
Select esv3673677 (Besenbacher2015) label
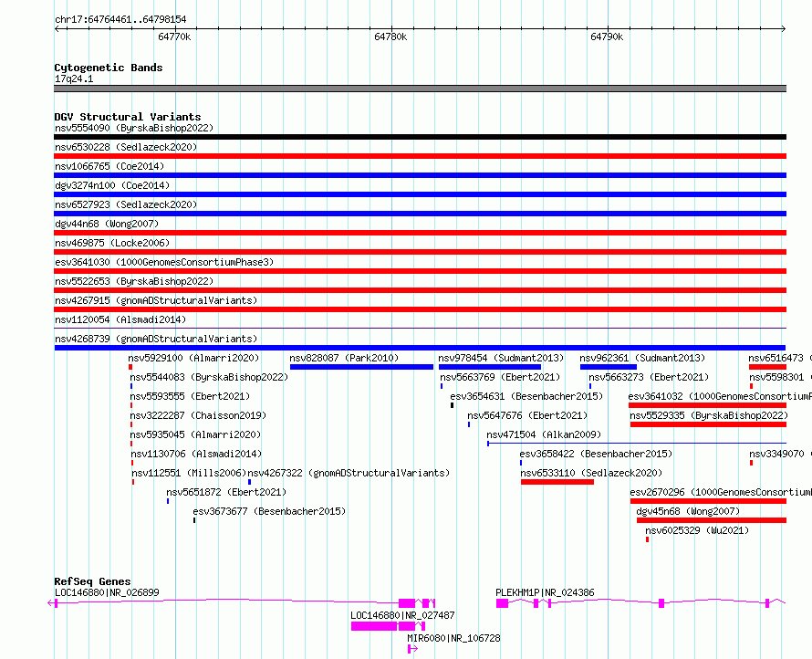point(269,511)
